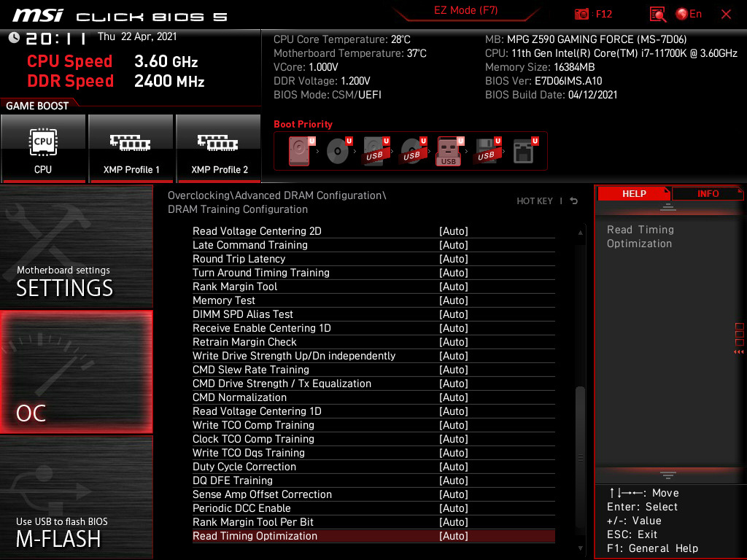Click the GAME BOOST label
Image resolution: width=747 pixels, height=560 pixels.
(x=37, y=106)
